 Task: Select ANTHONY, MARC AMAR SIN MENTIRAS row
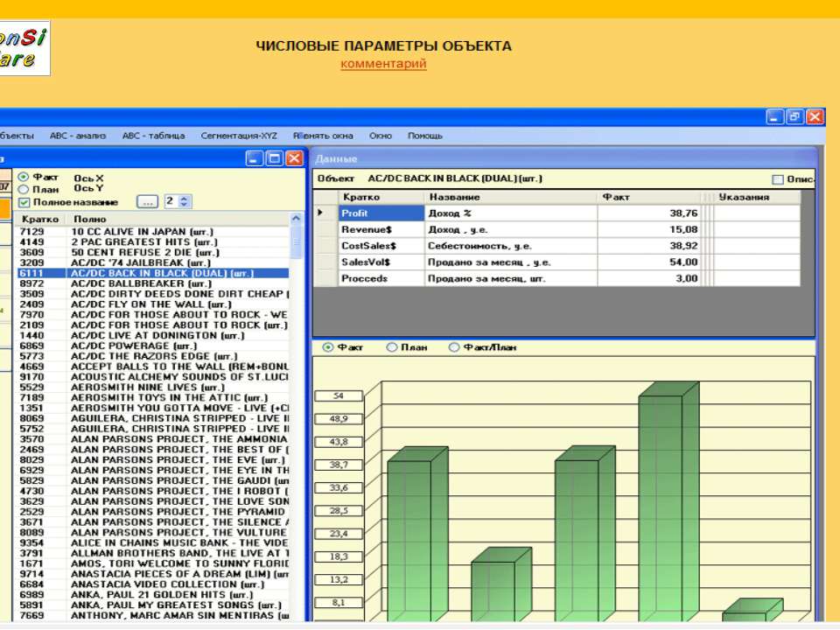(x=152, y=615)
